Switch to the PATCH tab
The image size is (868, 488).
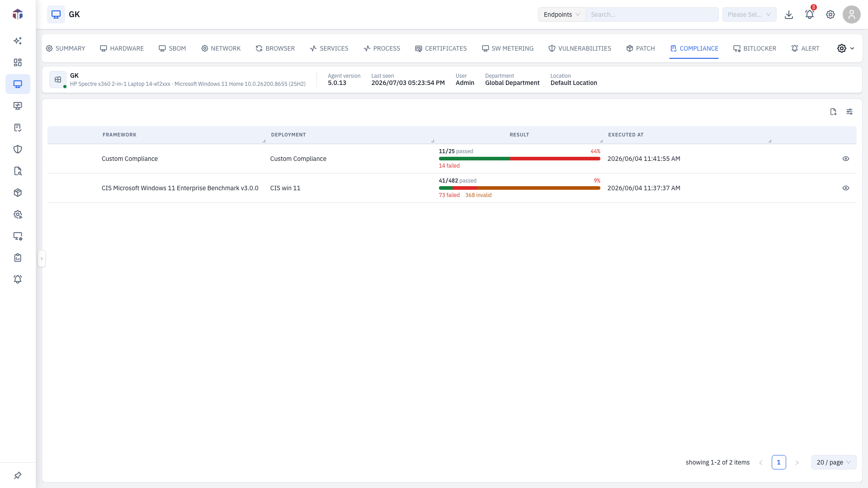640,48
